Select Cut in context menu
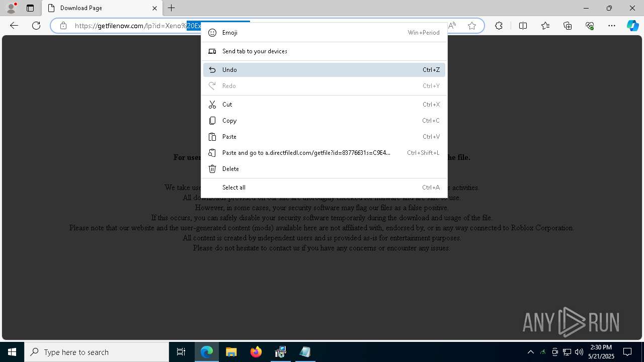Screen dimensions: 644x362 pos(324,105)
